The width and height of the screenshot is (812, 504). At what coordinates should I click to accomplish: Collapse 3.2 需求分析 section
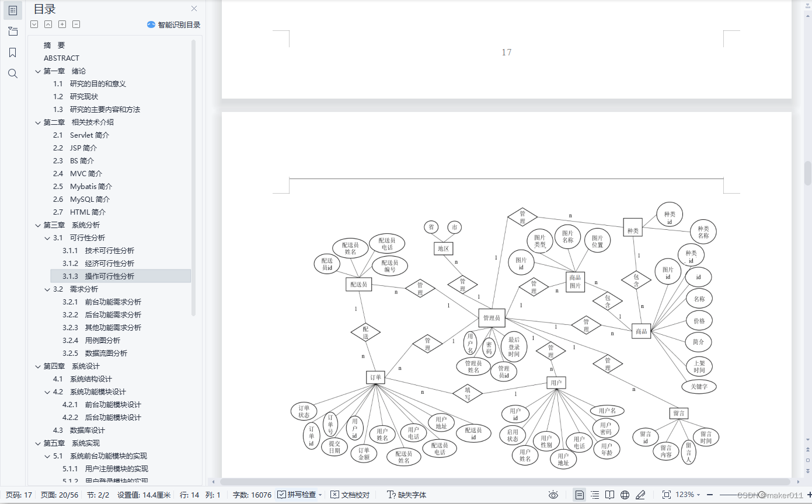click(47, 289)
